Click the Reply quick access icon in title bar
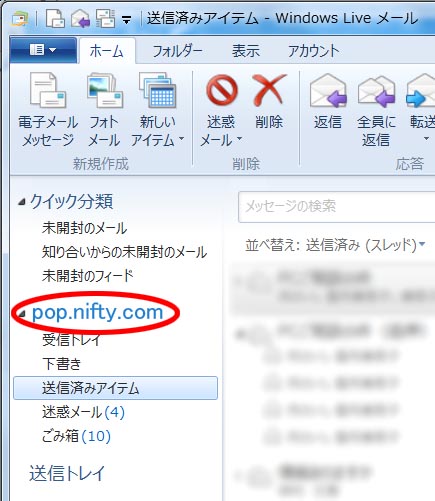 80,18
